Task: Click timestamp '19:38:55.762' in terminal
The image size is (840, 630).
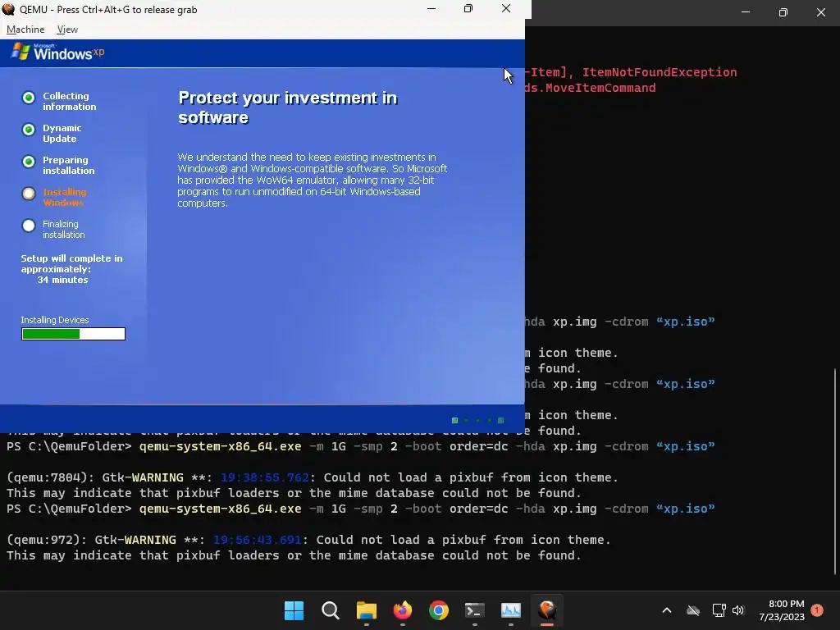Action: tap(265, 477)
